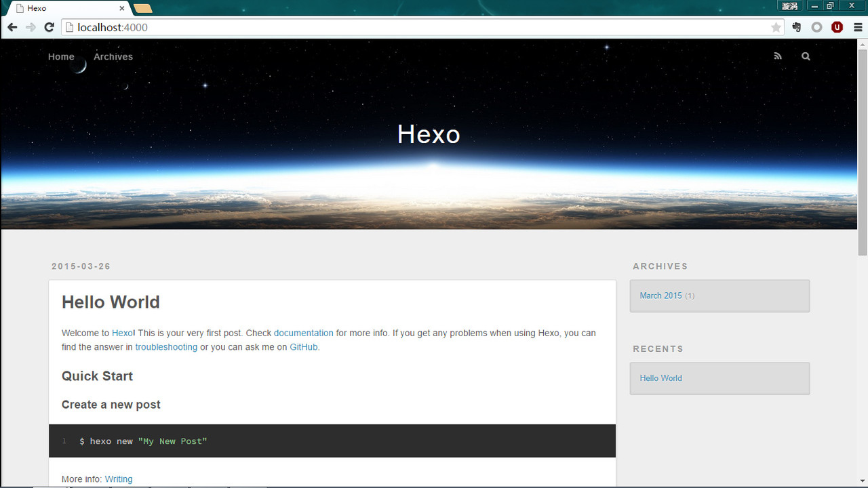Image resolution: width=868 pixels, height=488 pixels.
Task: Click the page icon in the address bar
Action: point(70,27)
